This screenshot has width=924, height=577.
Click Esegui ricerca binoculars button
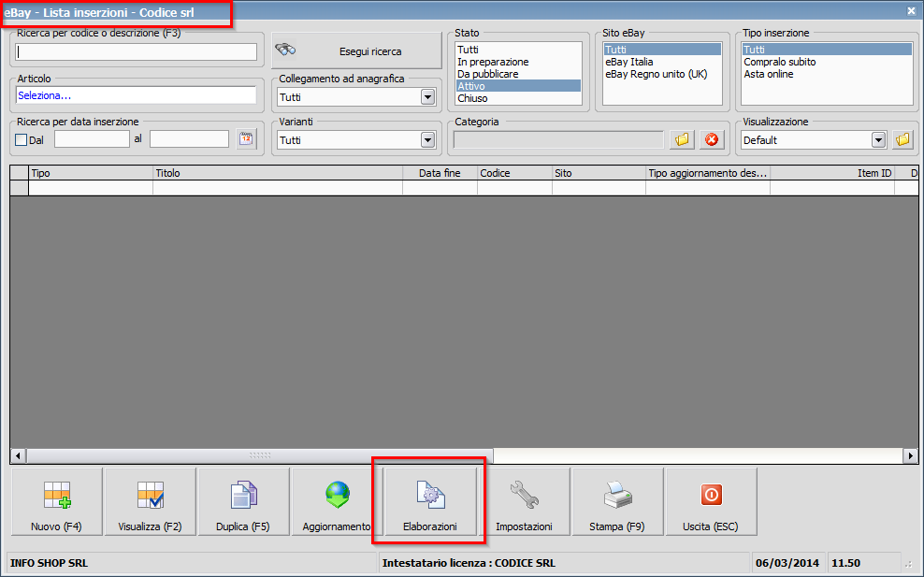point(356,50)
